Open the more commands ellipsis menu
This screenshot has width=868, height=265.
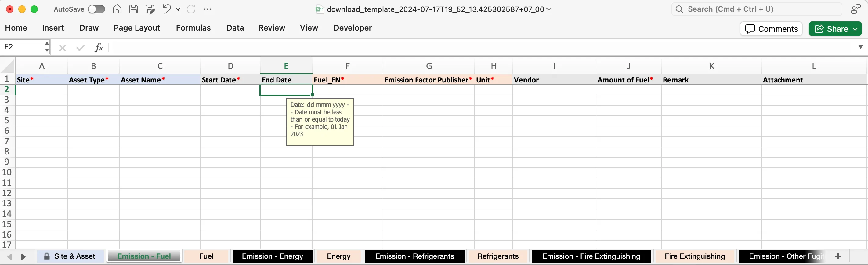coord(208,9)
